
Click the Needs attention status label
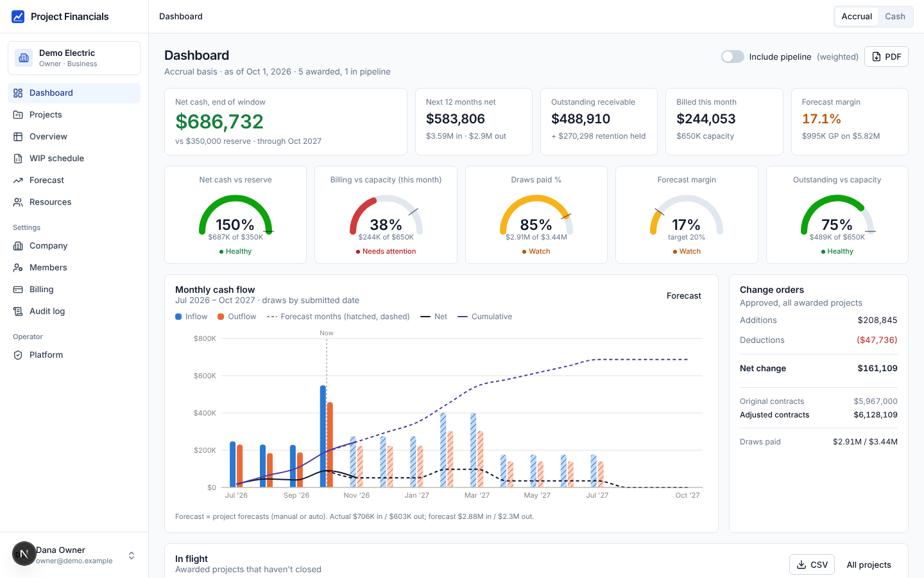(386, 252)
